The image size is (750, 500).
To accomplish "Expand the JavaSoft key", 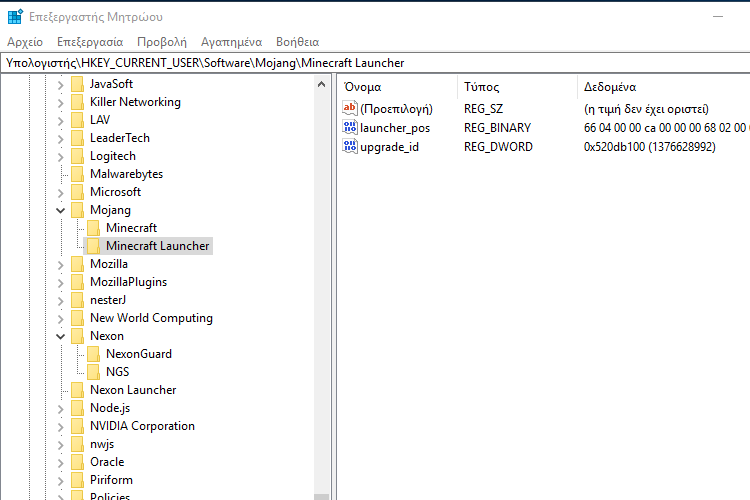I will 60,85.
